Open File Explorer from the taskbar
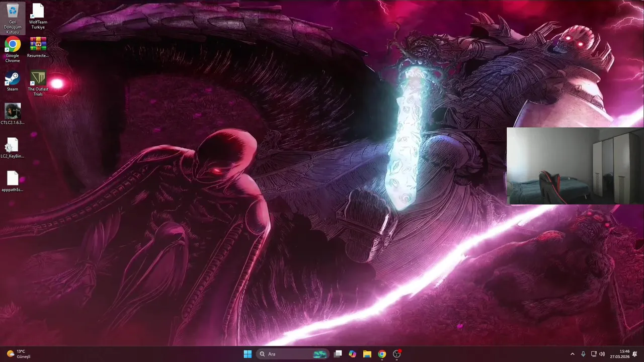The image size is (644, 362). click(367, 354)
